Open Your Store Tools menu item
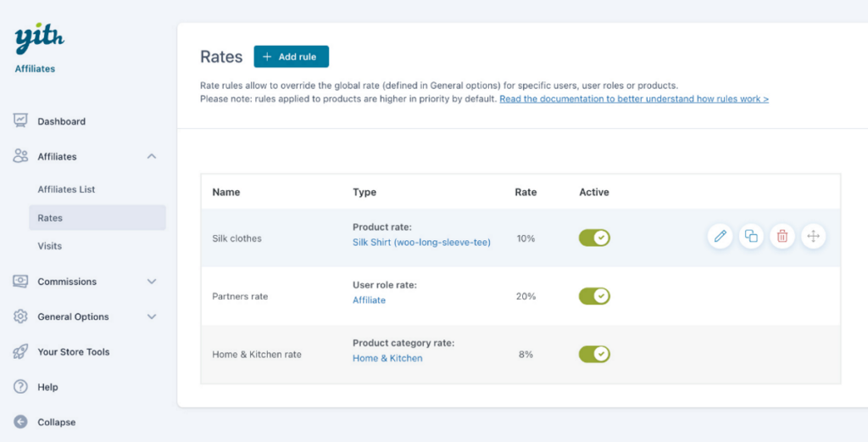868x442 pixels. [x=74, y=352]
